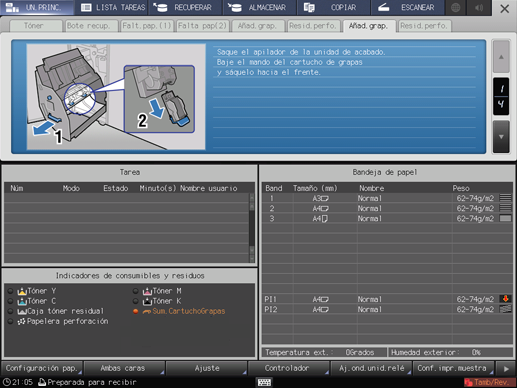
Task: Select the Sum.CartuchoGrapas staple cartridge indicator
Action: [183, 311]
